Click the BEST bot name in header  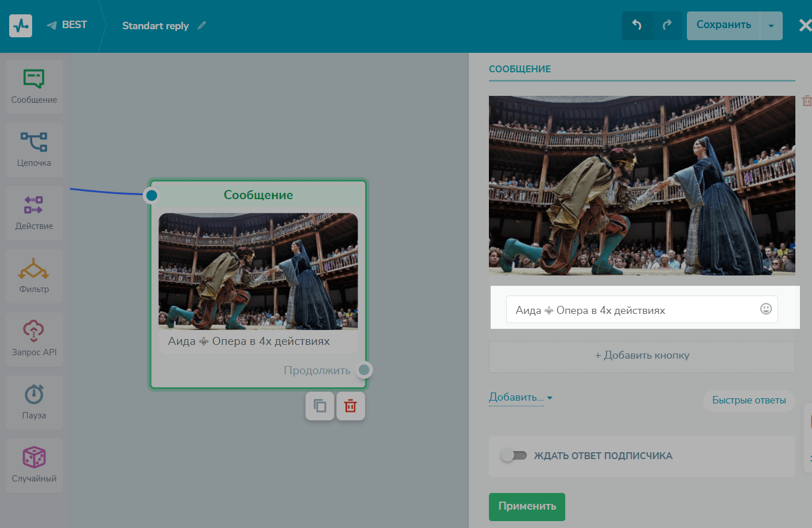point(75,25)
